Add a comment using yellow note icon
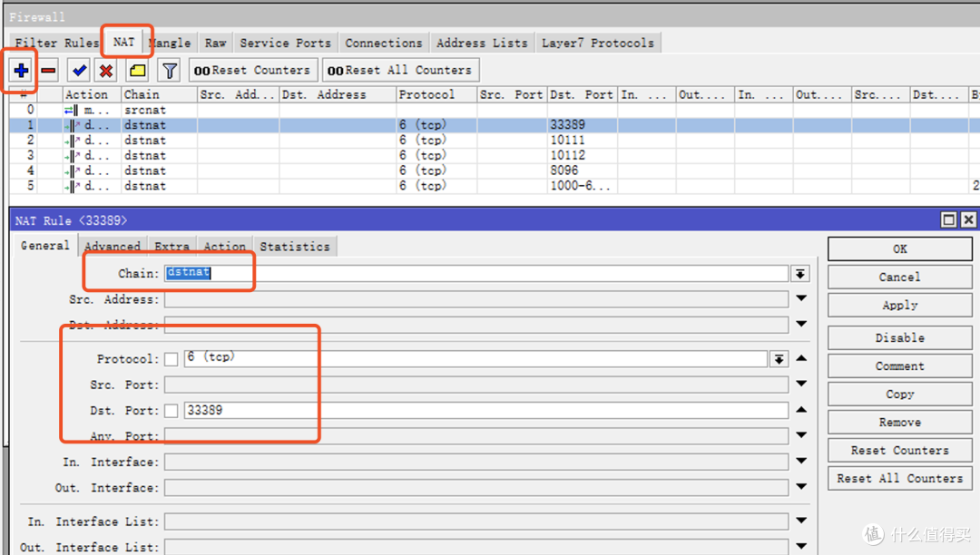Viewport: 980px width, 555px height. click(x=137, y=70)
